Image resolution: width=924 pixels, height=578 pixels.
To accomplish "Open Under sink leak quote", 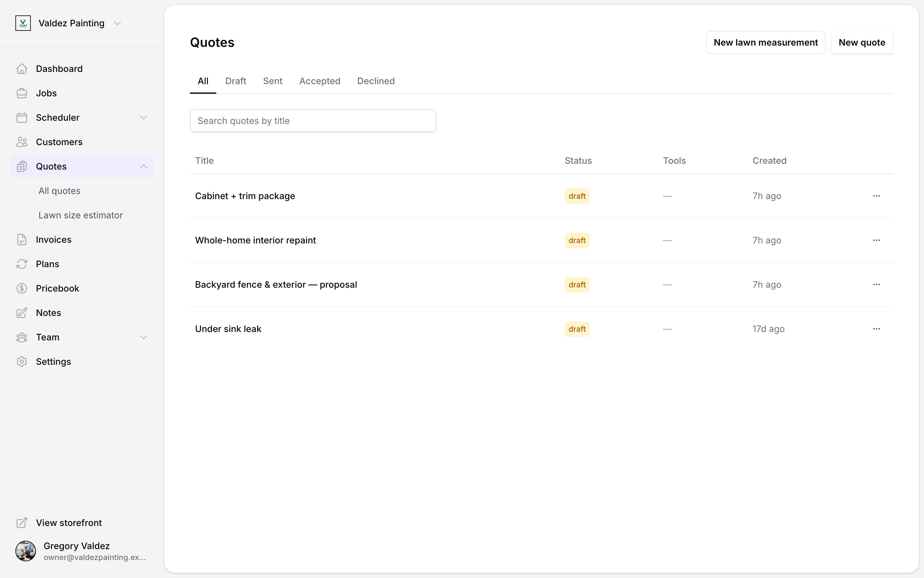I will point(228,329).
